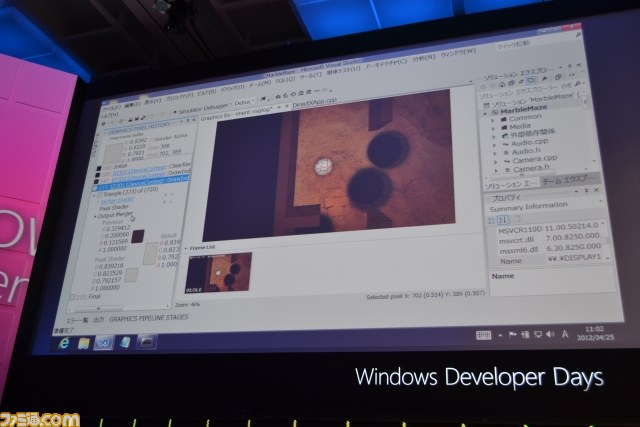Select the Common folder in Solution Explorer
640x427 pixels.
pyautogui.click(x=525, y=118)
